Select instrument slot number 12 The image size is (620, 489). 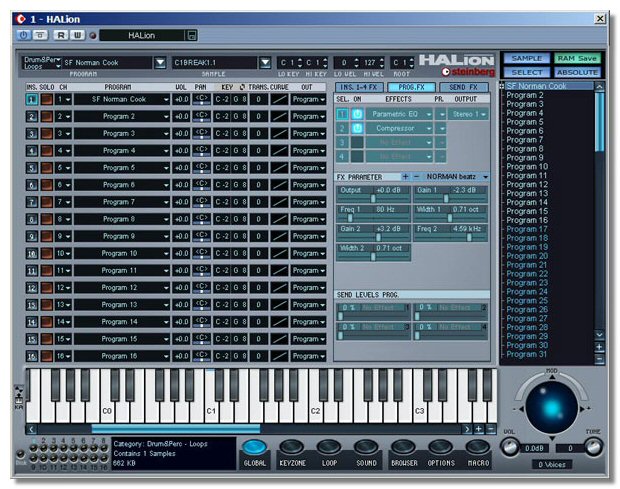(x=32, y=287)
